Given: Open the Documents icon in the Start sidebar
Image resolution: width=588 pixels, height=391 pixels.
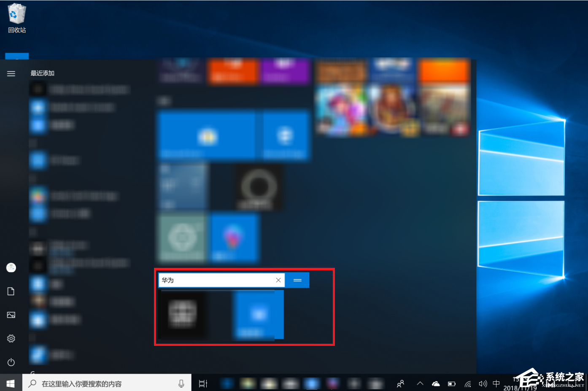Looking at the screenshot, I should click(x=11, y=291).
